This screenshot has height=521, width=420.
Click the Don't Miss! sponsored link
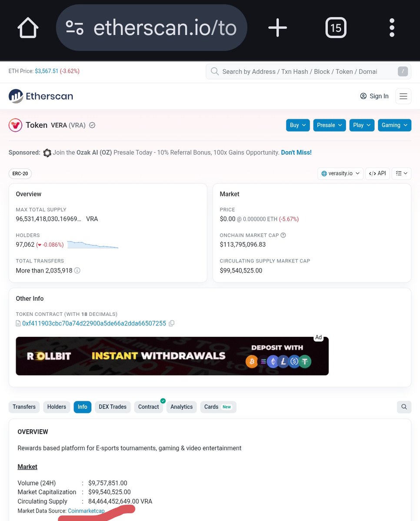[296, 153]
